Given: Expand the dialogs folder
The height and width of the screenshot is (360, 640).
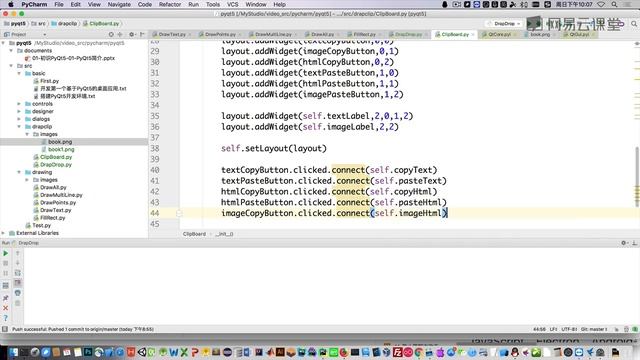Looking at the screenshot, I should (19, 119).
